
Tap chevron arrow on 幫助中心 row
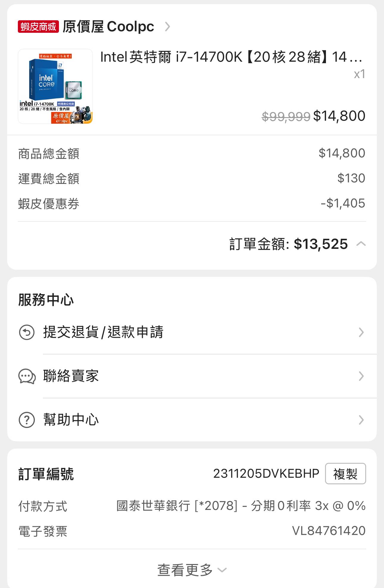[361, 420]
